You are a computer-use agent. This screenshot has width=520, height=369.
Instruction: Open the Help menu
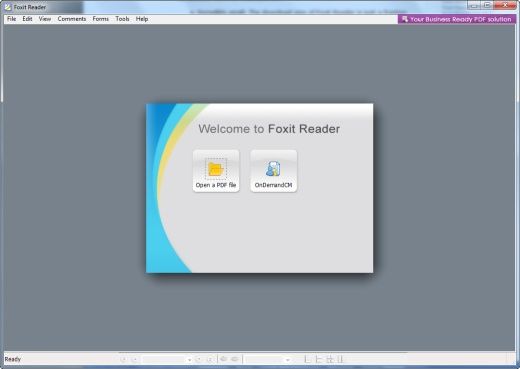pyautogui.click(x=142, y=19)
